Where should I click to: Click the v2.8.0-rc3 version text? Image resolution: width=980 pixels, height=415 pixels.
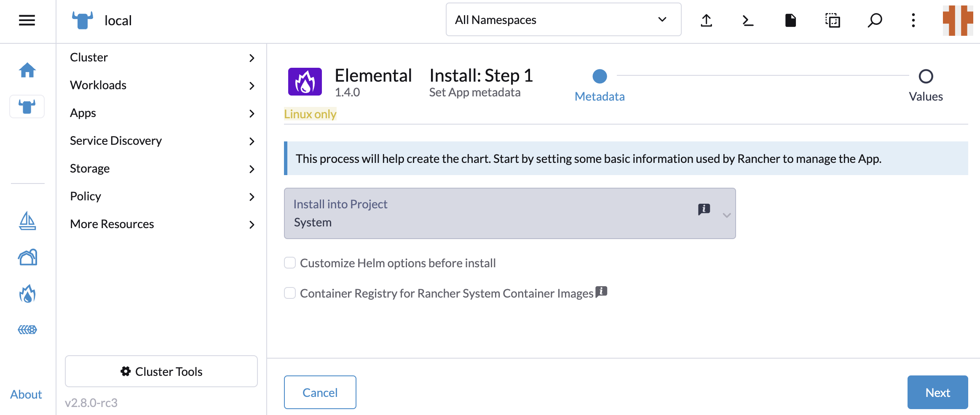pos(91,403)
